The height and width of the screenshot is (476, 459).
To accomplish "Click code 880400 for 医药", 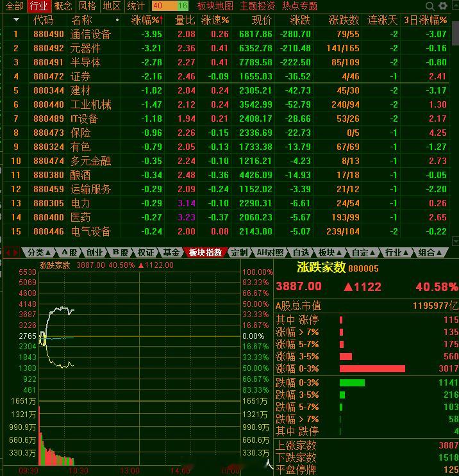I will point(49,217).
